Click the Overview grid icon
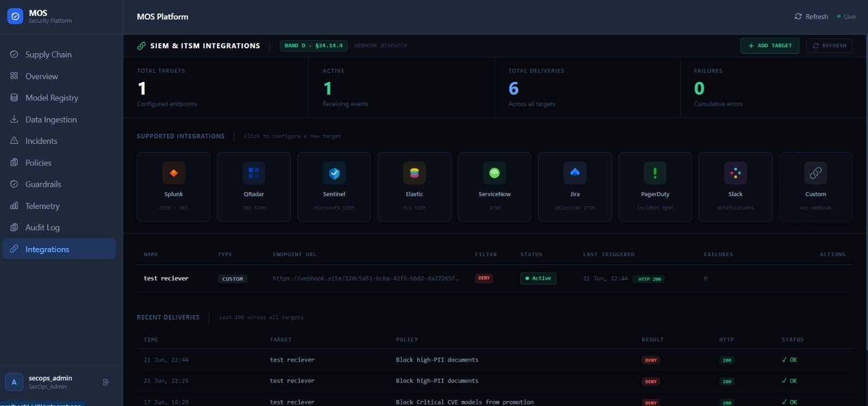This screenshot has width=868, height=406. coord(14,76)
